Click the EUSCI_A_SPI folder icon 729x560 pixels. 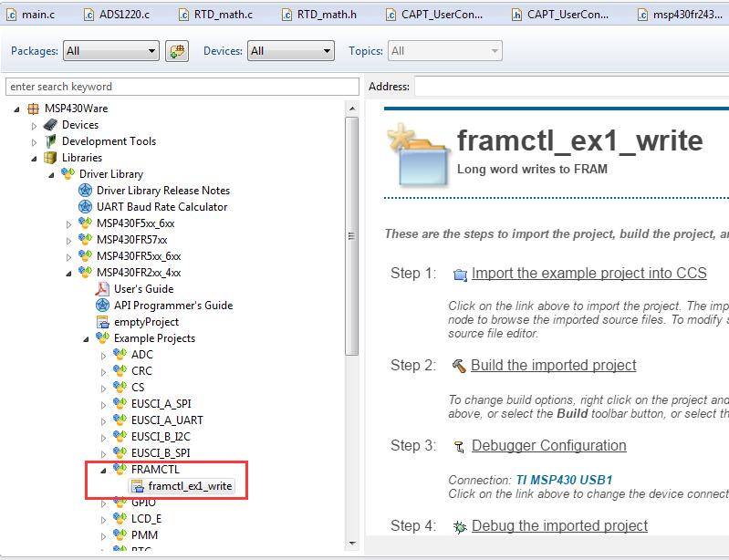(x=120, y=403)
